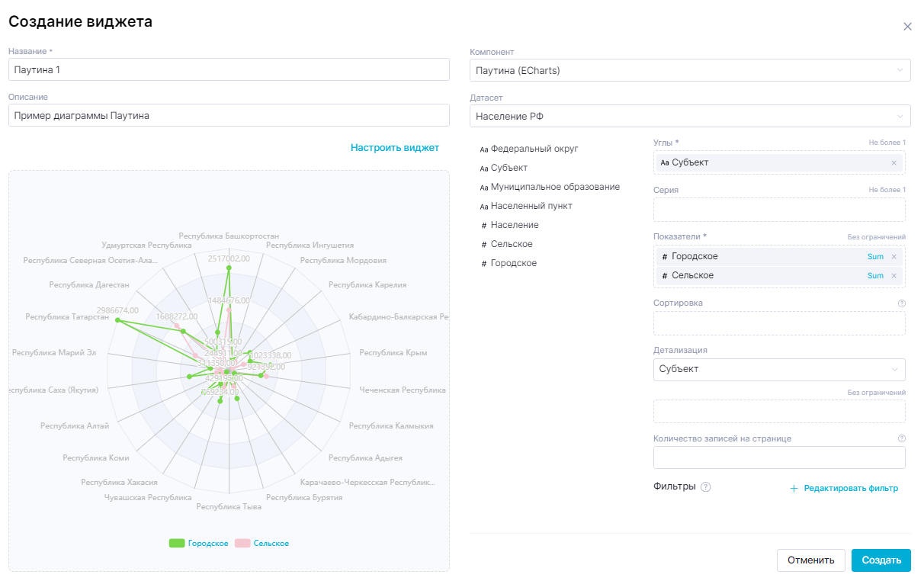Open the Датасет dropdown

[x=690, y=116]
